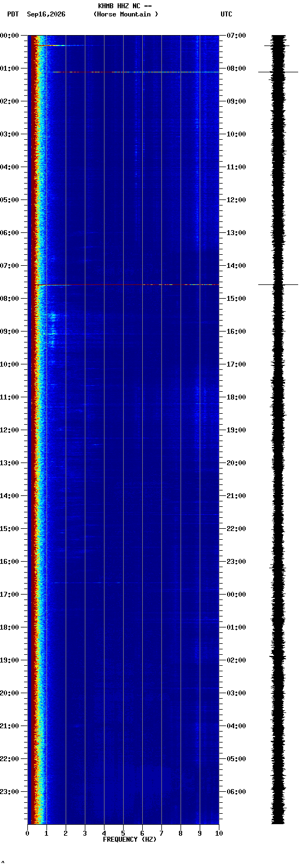Image resolution: width=302 pixels, height=868 pixels.
Task: Click frequency axis tick label '8'
Action: 181,833
